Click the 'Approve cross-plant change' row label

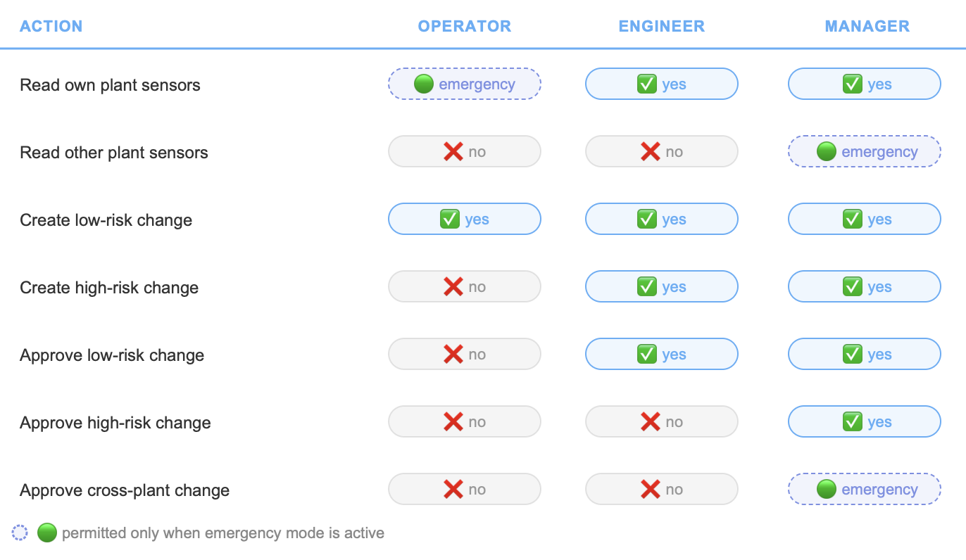click(125, 490)
